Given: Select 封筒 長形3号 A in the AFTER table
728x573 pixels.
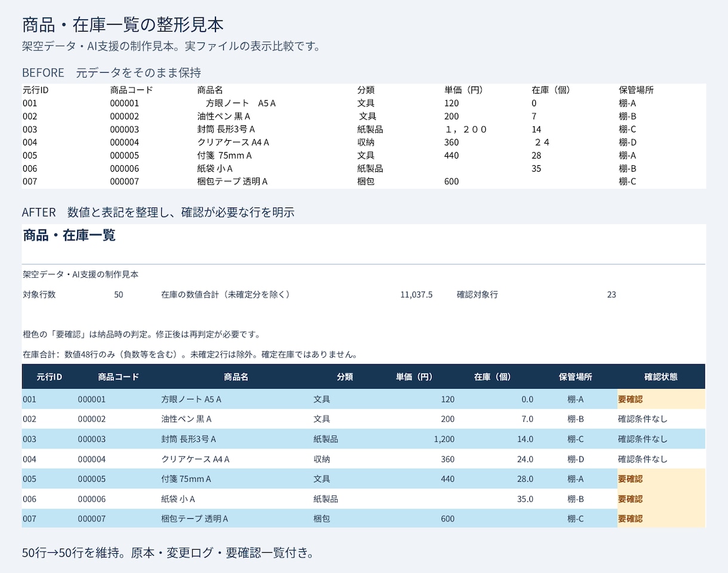Looking at the screenshot, I should click(x=189, y=439).
